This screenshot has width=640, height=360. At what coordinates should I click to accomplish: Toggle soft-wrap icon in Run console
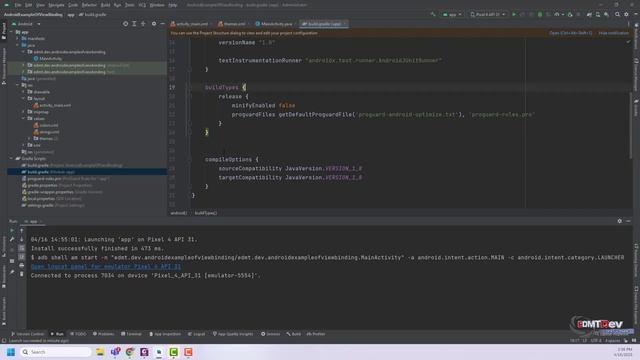[x=22, y=248]
